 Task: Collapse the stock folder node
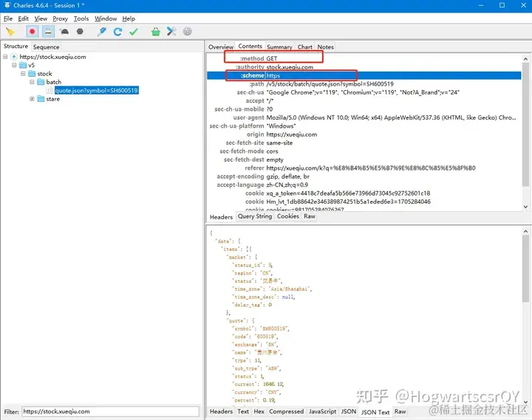point(23,74)
